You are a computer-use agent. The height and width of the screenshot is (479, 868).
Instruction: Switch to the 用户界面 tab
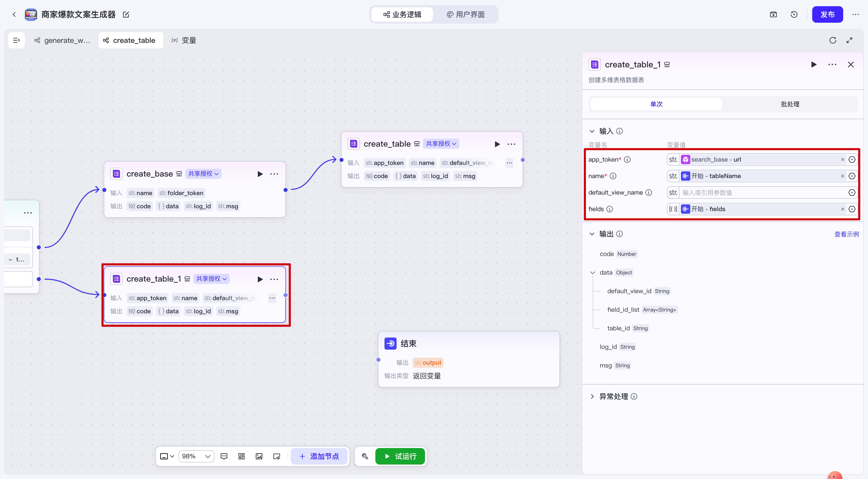point(466,14)
